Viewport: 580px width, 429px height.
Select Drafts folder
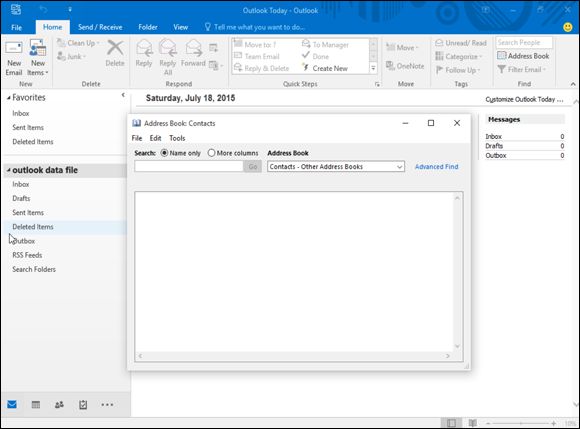point(21,198)
